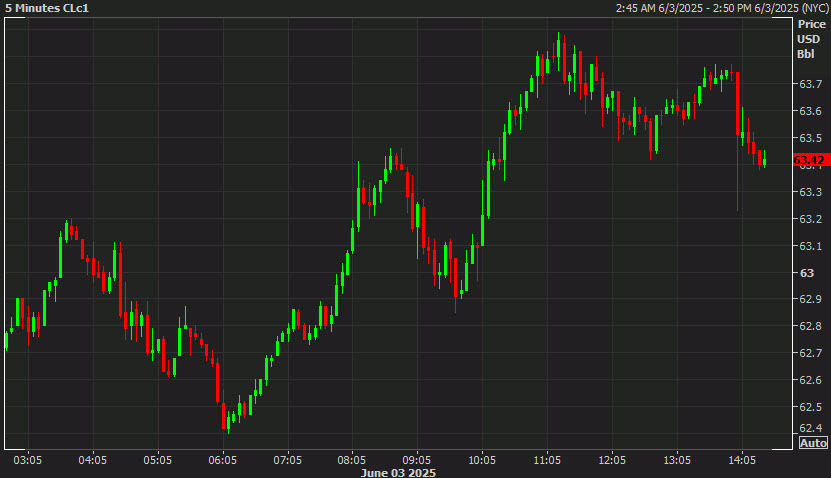The height and width of the screenshot is (478, 831).
Task: Click the 08:05 time axis label
Action: pos(352,460)
